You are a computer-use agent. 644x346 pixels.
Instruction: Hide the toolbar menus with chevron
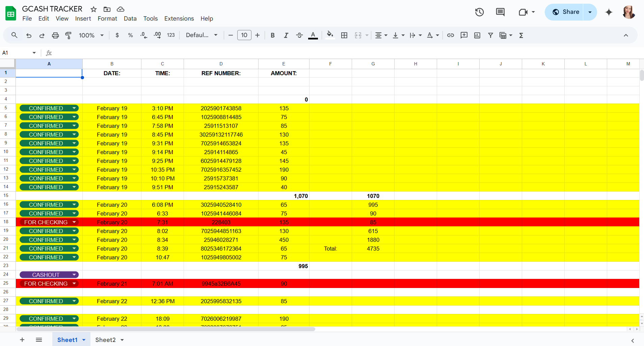[626, 35]
